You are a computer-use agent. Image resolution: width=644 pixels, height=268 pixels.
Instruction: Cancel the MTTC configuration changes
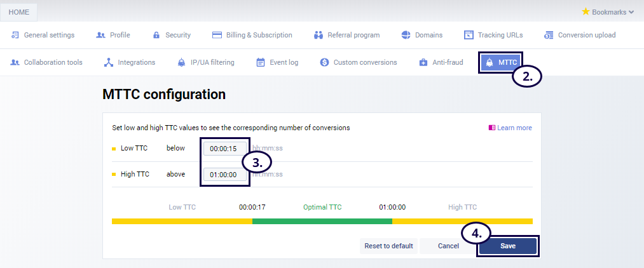[x=448, y=246]
